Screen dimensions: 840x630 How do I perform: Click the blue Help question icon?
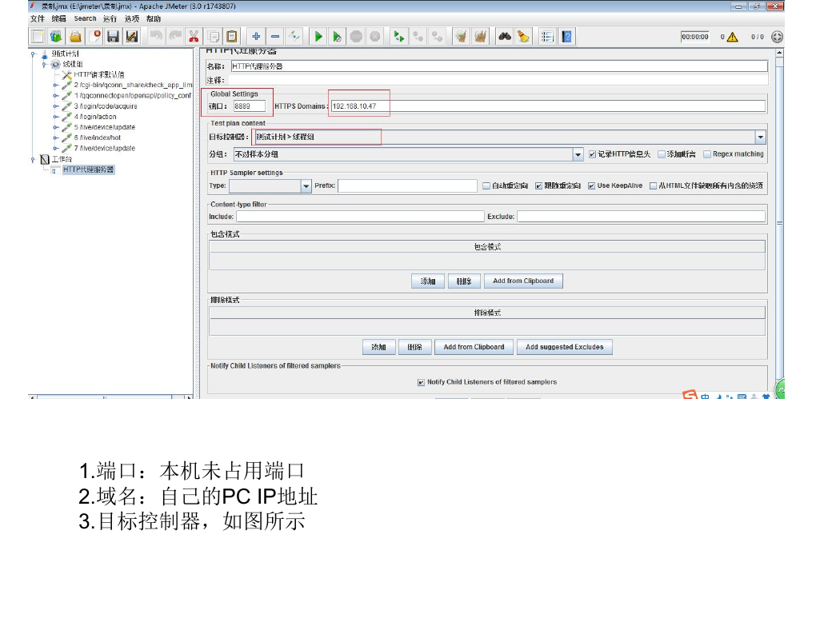[566, 37]
